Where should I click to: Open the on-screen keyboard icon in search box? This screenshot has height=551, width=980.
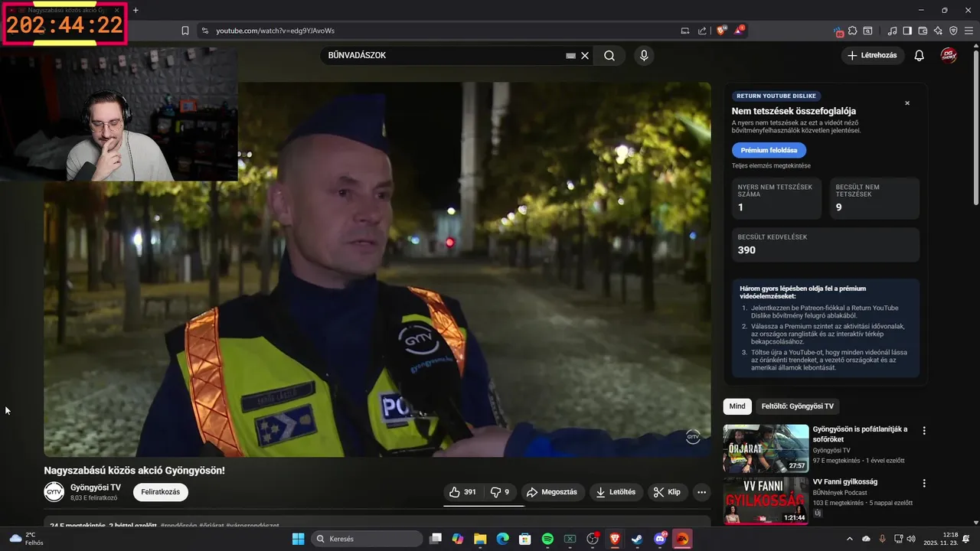click(570, 55)
